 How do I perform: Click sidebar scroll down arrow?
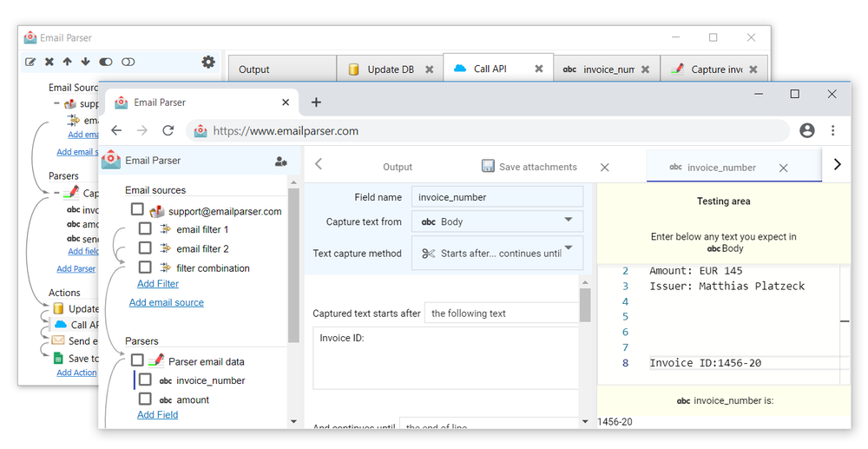pos(293,421)
